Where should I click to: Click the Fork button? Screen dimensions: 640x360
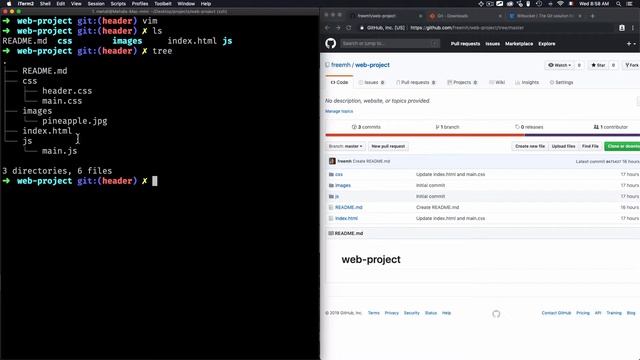click(x=631, y=65)
